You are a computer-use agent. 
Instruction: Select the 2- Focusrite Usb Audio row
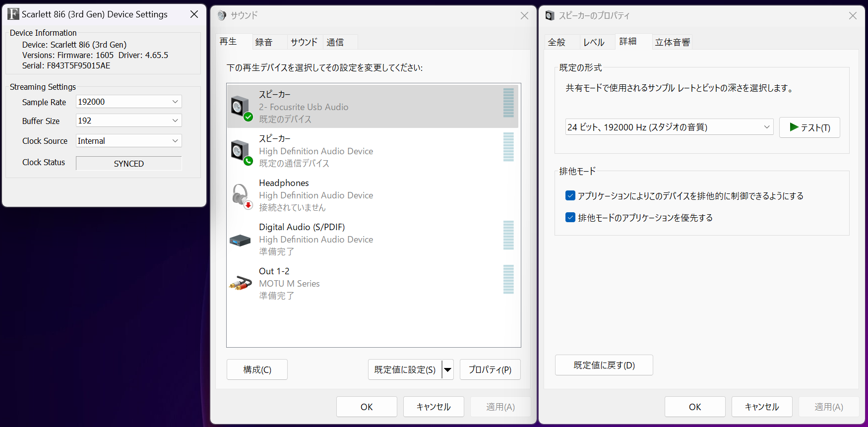[372, 106]
